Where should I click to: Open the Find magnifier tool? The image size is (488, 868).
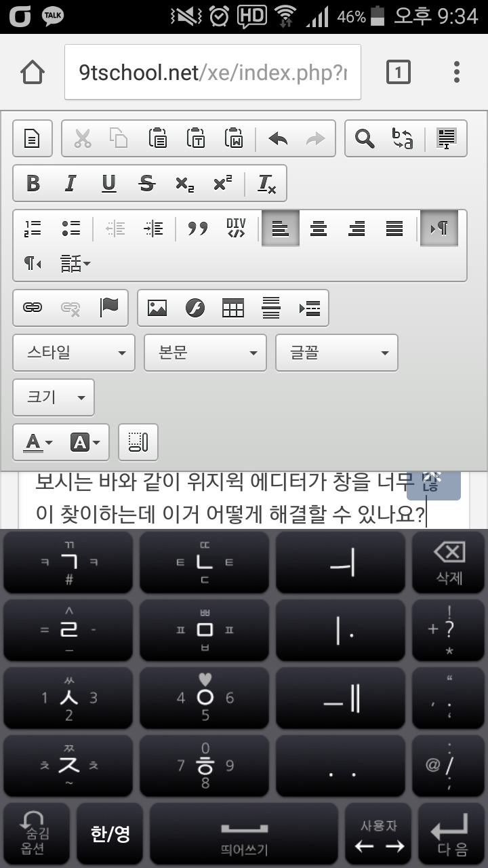pyautogui.click(x=365, y=139)
